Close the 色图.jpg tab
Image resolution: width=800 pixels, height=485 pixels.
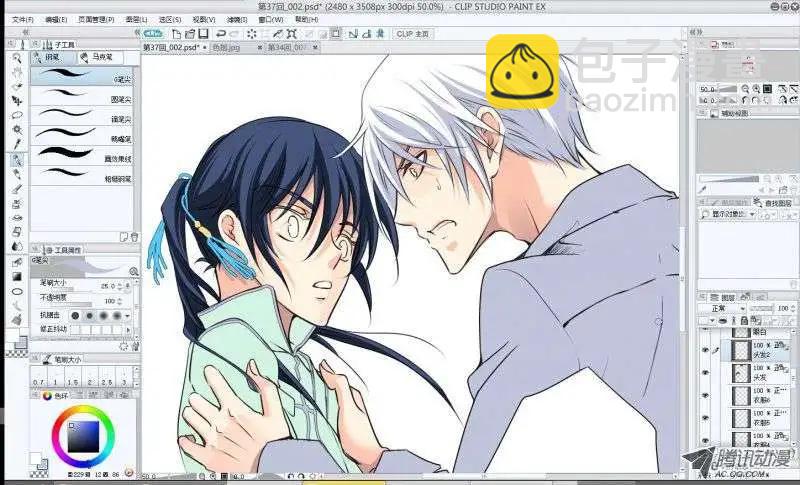[259, 47]
